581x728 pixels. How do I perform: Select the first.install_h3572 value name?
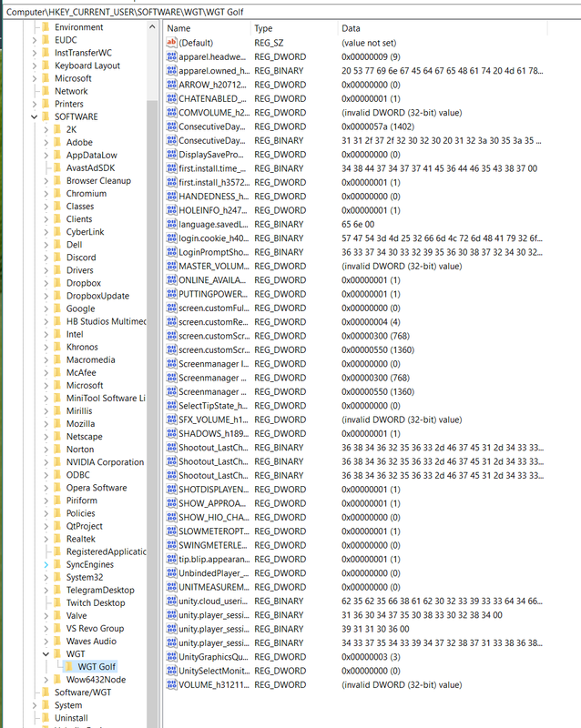[214, 182]
